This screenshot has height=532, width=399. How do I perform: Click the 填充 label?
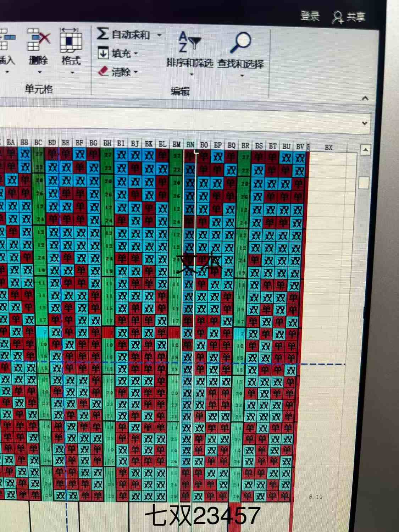point(122,54)
